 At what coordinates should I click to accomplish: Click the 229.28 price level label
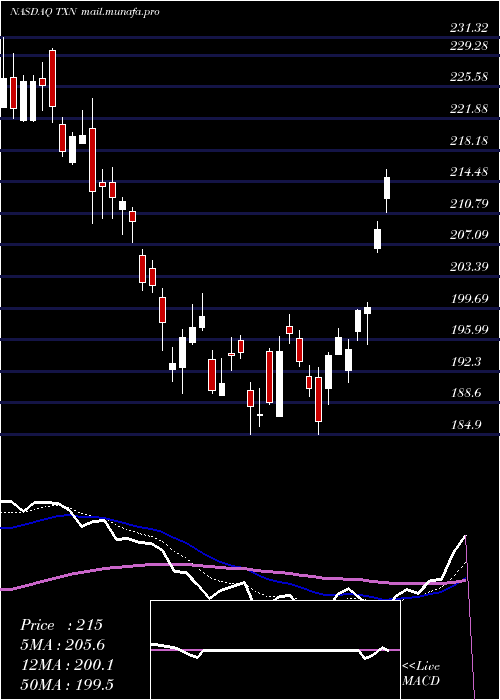(x=468, y=46)
